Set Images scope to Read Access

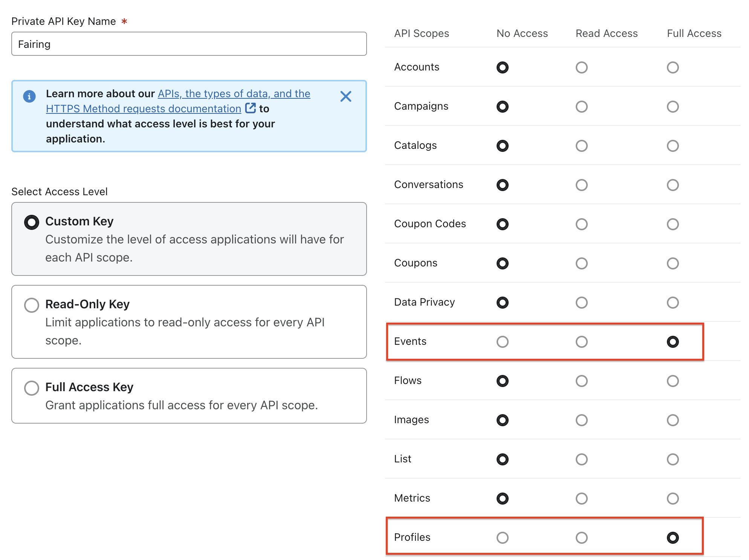(581, 420)
